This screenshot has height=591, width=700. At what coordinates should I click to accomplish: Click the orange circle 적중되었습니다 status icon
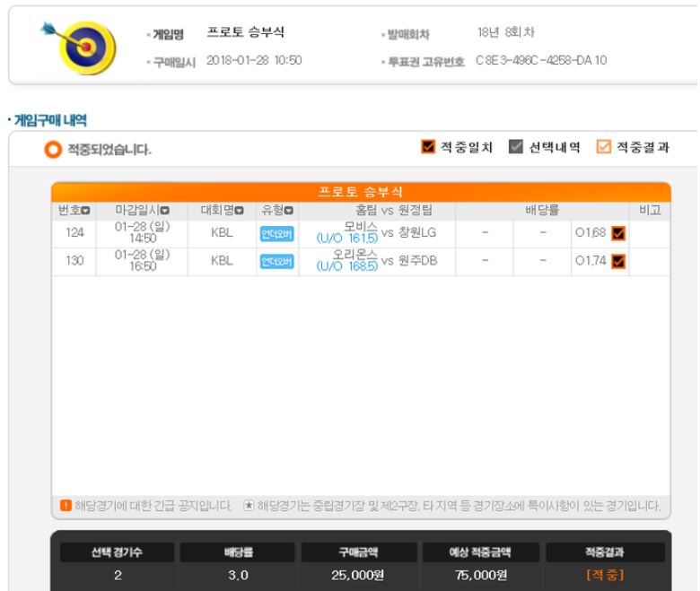53,150
